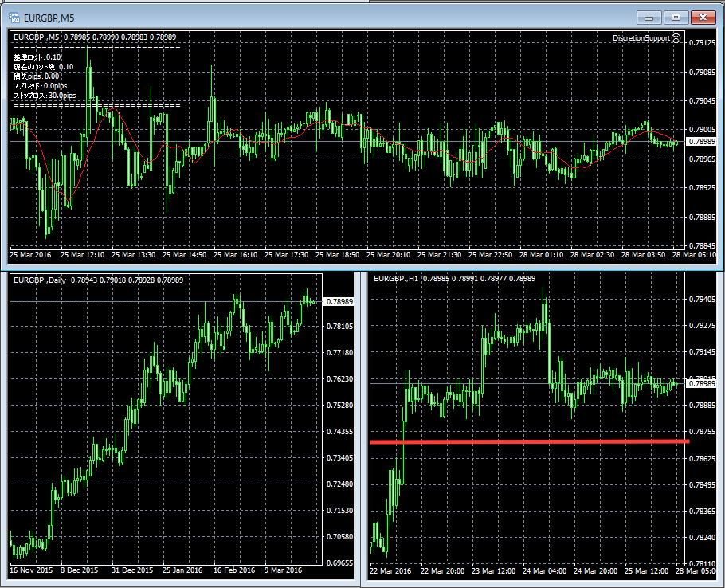Click the スプレッド: 0.0pips label

click(x=40, y=86)
